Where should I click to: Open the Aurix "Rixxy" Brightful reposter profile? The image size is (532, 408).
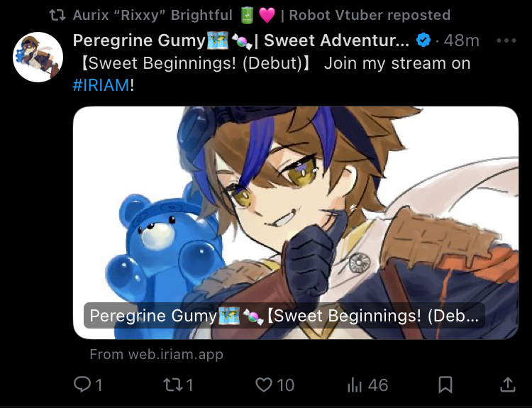153,14
